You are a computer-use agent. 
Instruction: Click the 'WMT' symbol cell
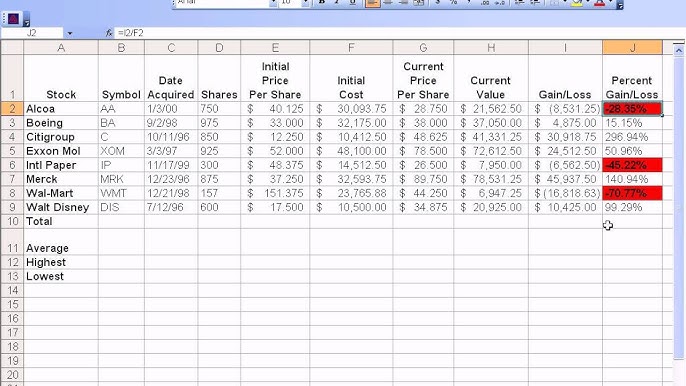(x=121, y=193)
